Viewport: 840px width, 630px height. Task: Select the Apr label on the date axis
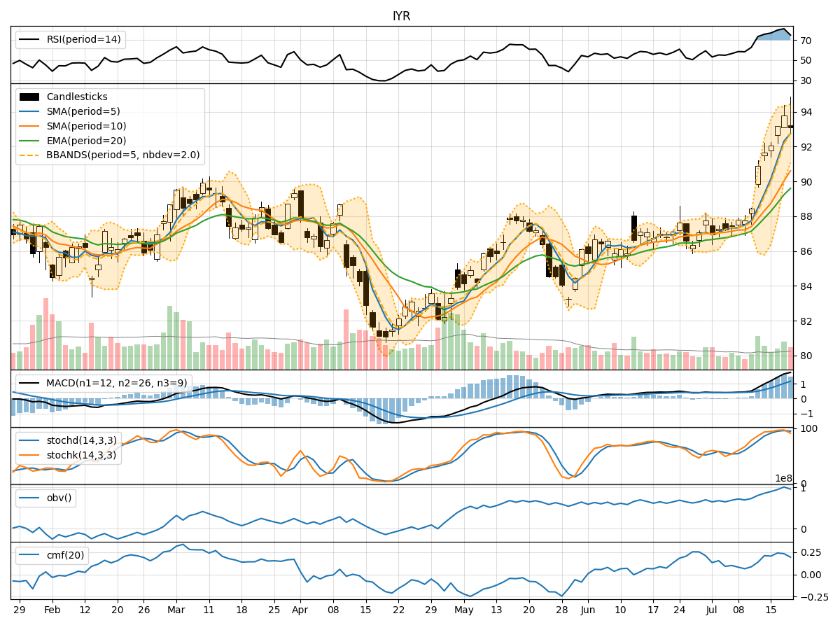300,610
